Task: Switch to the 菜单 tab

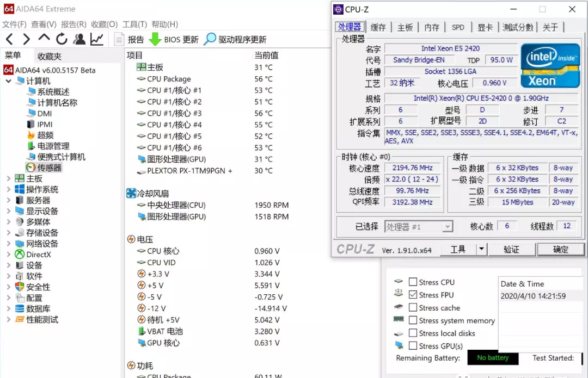Action: tap(13, 55)
